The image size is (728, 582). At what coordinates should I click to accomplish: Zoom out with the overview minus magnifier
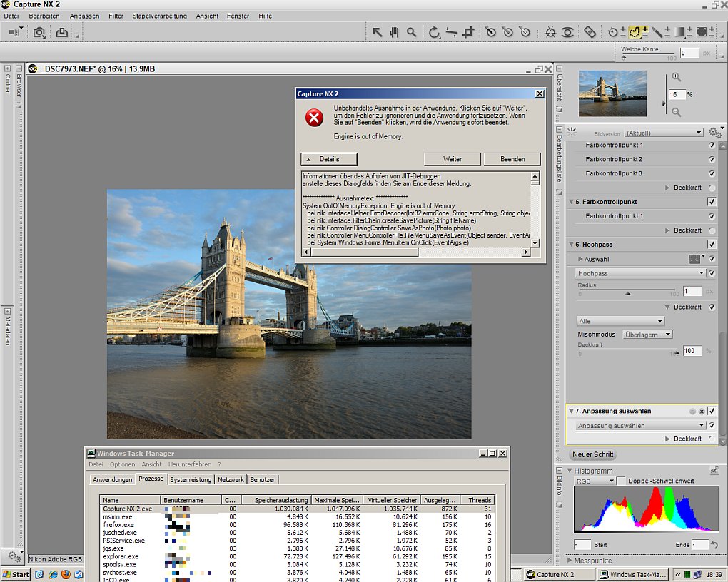click(677, 112)
